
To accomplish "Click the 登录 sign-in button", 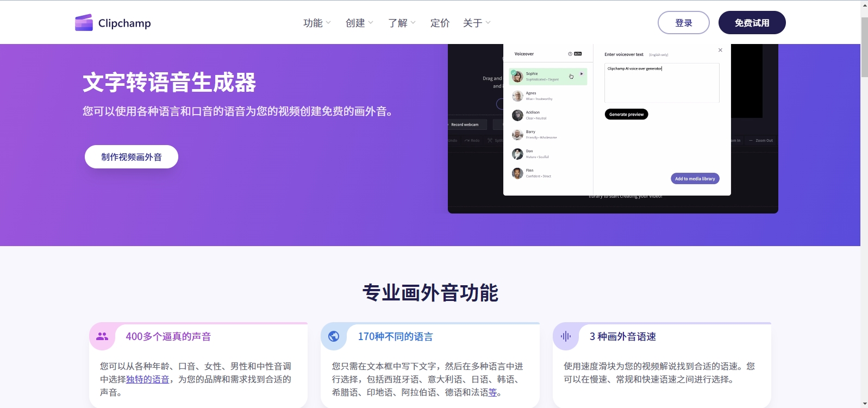I will pos(683,23).
